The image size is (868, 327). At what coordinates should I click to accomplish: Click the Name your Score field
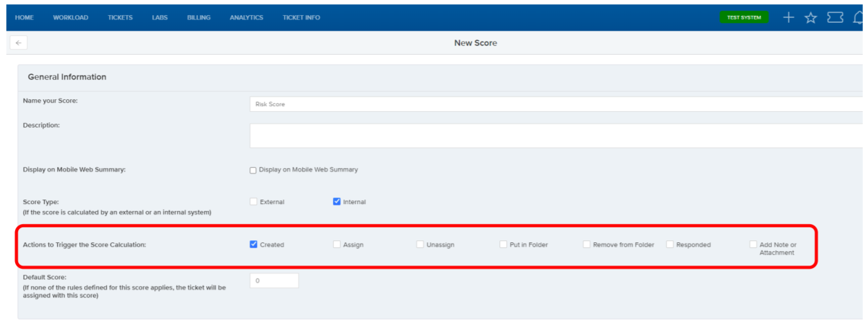tap(558, 104)
